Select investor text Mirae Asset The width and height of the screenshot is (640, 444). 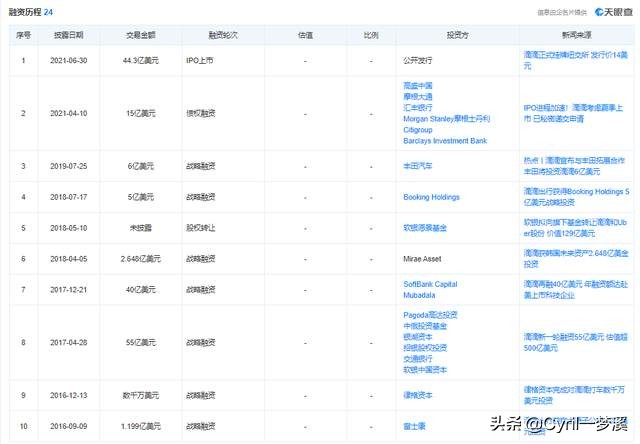tap(422, 259)
